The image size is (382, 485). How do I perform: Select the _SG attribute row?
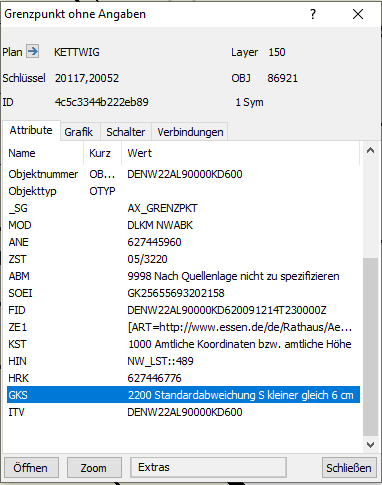coord(183,208)
